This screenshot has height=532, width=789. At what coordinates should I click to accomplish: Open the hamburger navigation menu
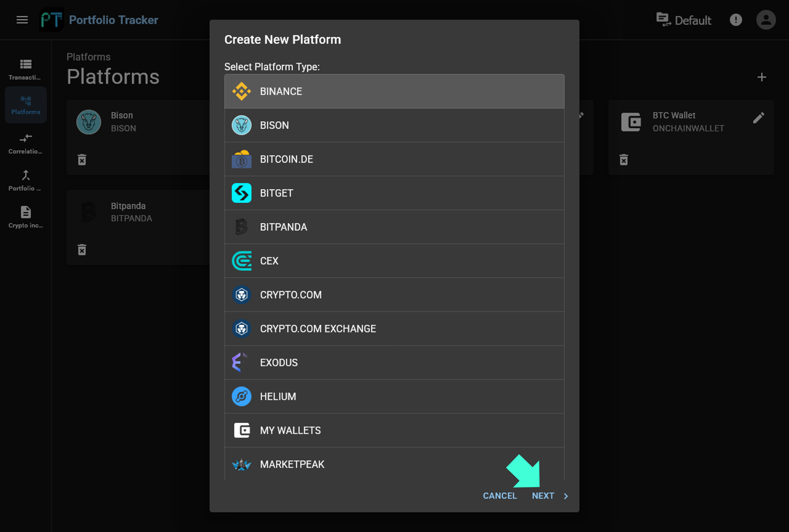[x=22, y=20]
